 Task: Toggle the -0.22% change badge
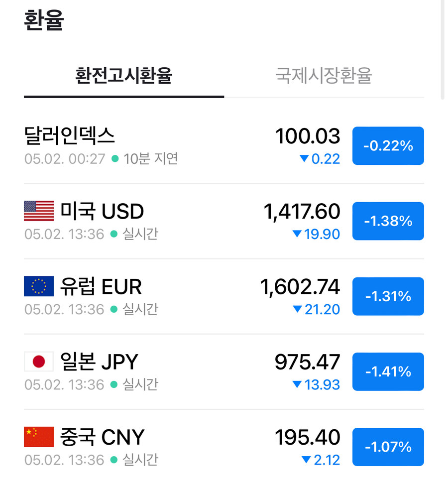(x=388, y=145)
